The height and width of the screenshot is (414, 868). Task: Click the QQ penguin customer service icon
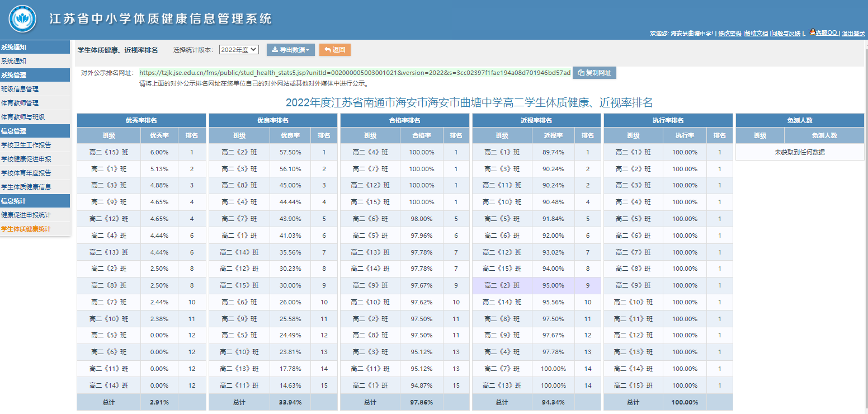(x=812, y=32)
